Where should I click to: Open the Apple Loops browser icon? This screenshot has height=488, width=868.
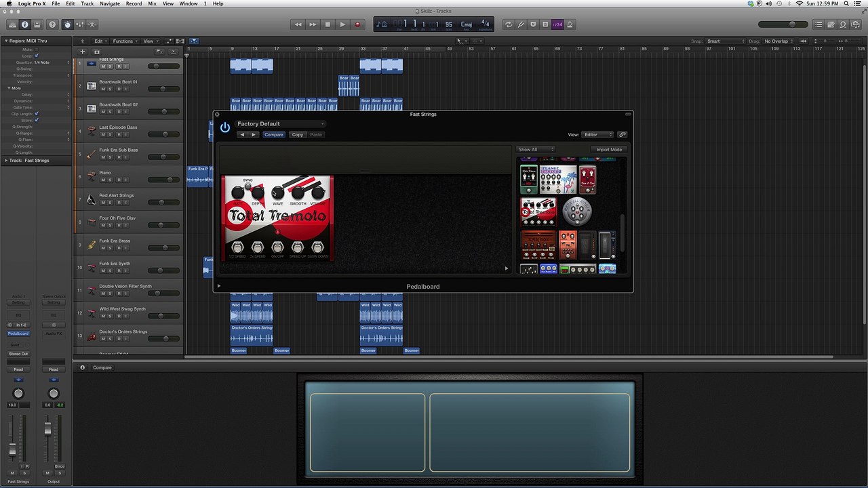(842, 24)
